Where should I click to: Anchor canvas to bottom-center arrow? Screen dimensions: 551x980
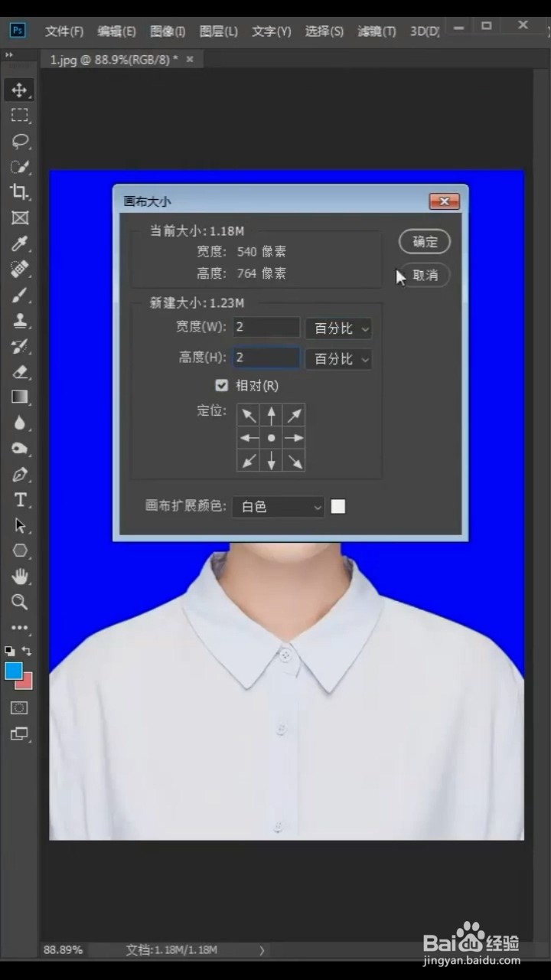tap(271, 461)
